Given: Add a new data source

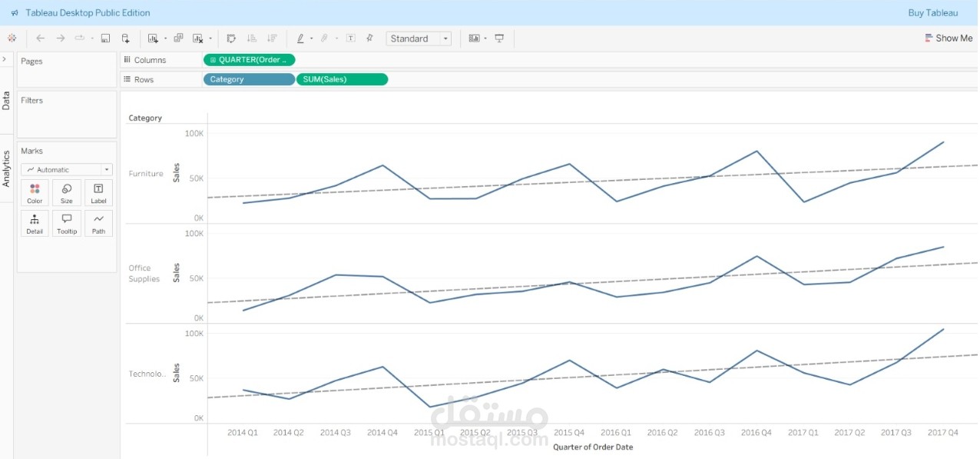Looking at the screenshot, I should (x=125, y=38).
